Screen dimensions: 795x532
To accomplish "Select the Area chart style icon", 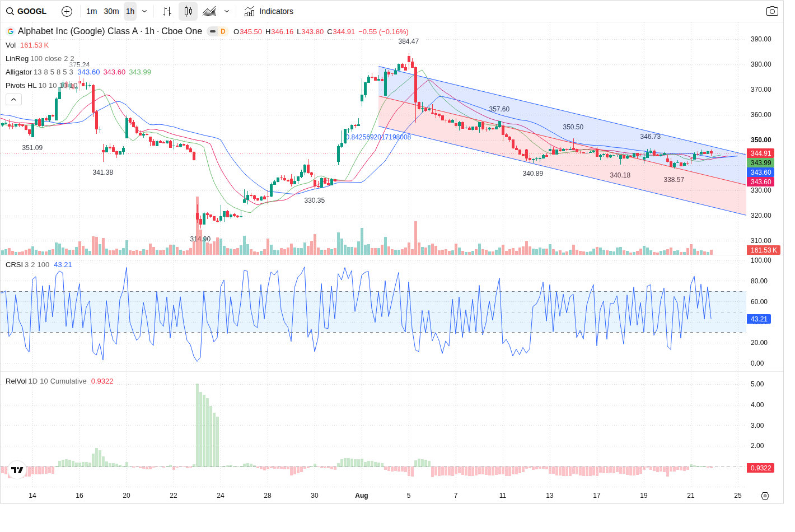I will tap(209, 11).
